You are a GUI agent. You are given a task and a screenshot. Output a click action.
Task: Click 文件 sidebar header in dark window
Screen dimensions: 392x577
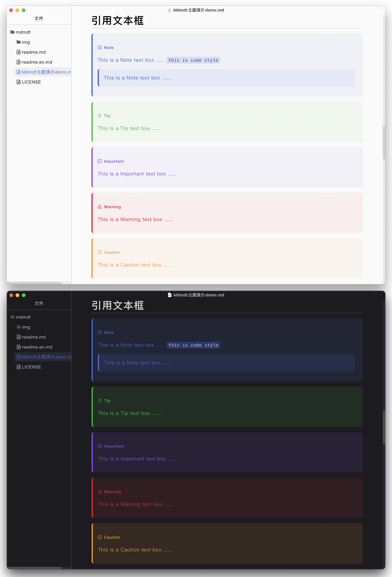tap(39, 303)
